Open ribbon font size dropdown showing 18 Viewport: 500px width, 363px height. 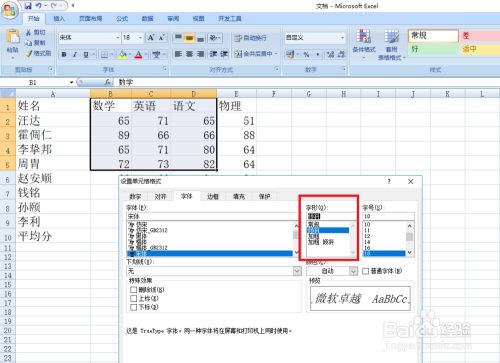coord(140,38)
